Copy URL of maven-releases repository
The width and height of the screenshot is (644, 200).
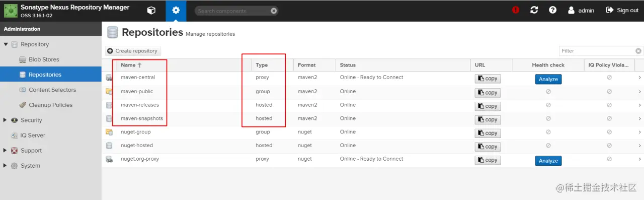488,106
